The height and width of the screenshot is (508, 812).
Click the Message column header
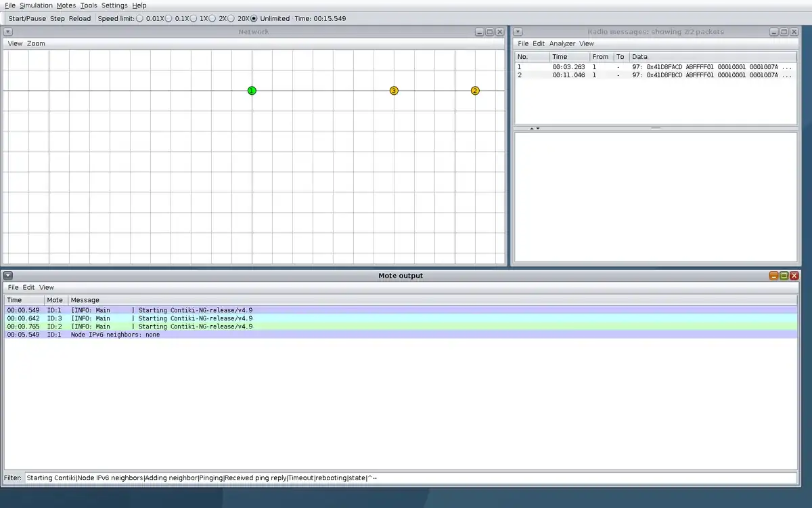point(432,300)
